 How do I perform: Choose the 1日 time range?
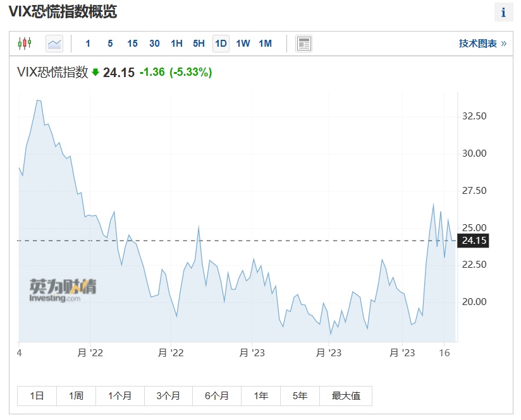[37, 396]
